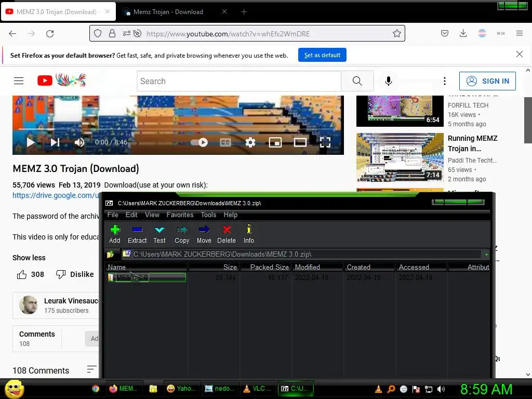Skip to the next video
Viewport: 532px width, 399px height.
(x=55, y=142)
